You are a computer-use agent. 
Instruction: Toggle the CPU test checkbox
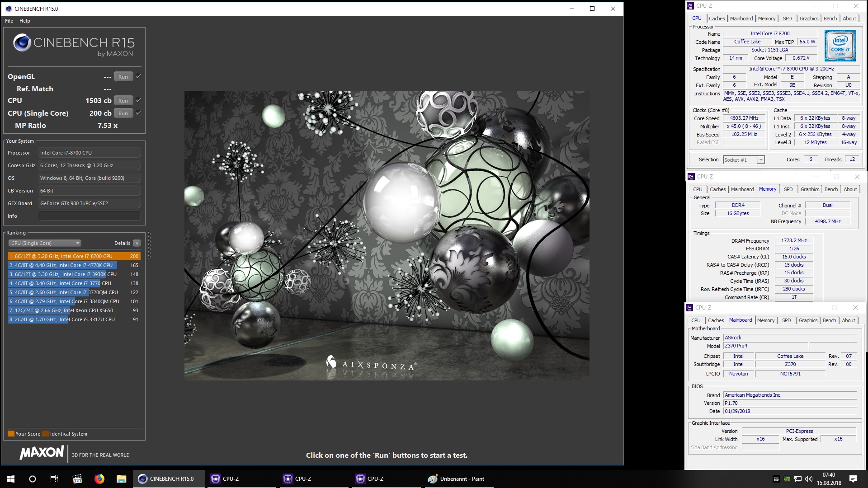pyautogui.click(x=139, y=100)
